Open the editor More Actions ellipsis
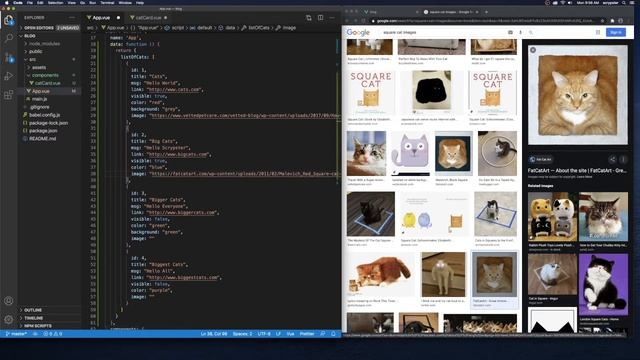Screen dimensions: 640x360 pos(332,18)
